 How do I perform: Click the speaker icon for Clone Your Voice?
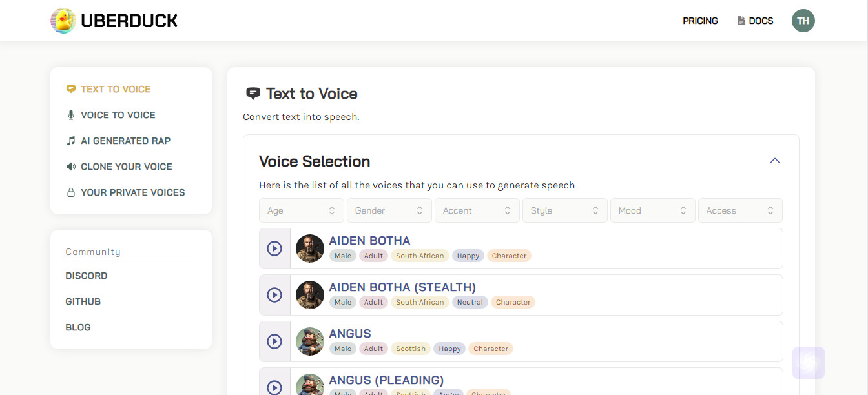[71, 167]
